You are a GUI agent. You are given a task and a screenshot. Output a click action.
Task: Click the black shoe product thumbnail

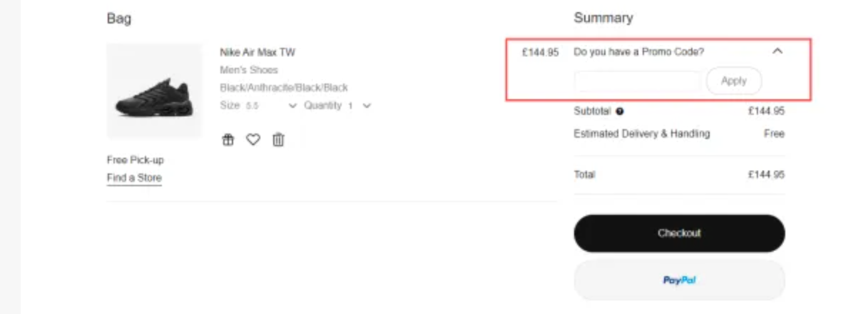(154, 91)
